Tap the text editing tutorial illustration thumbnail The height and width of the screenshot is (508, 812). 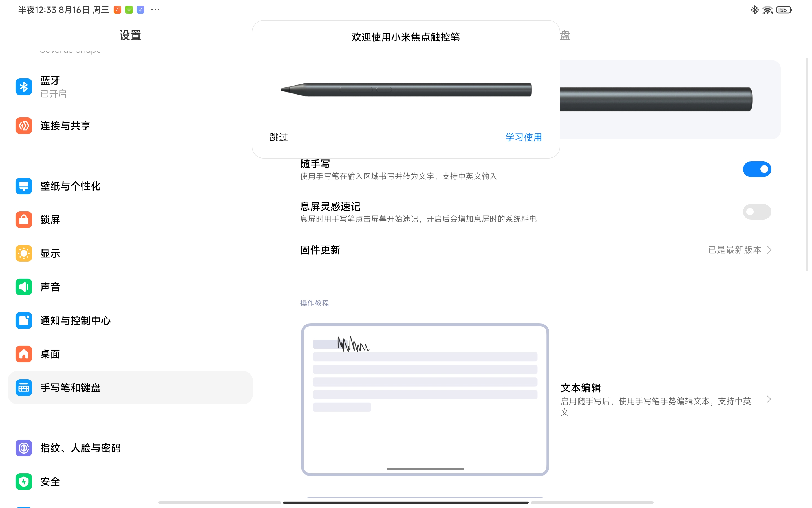(425, 399)
